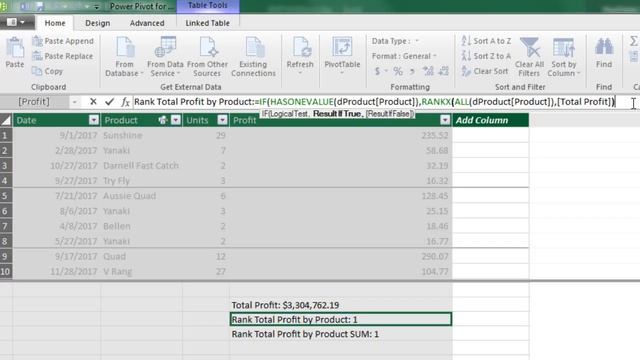Image resolution: width=640 pixels, height=360 pixels.
Task: Open From Data Service import
Action: point(165,56)
